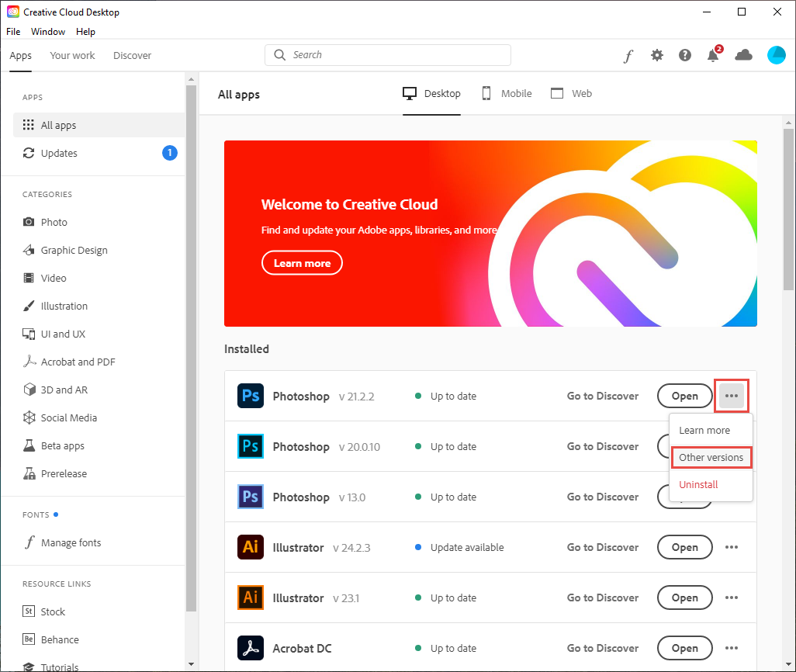Screen dimensions: 796x672
Task: Click the cloud sync status icon
Action: tap(743, 55)
